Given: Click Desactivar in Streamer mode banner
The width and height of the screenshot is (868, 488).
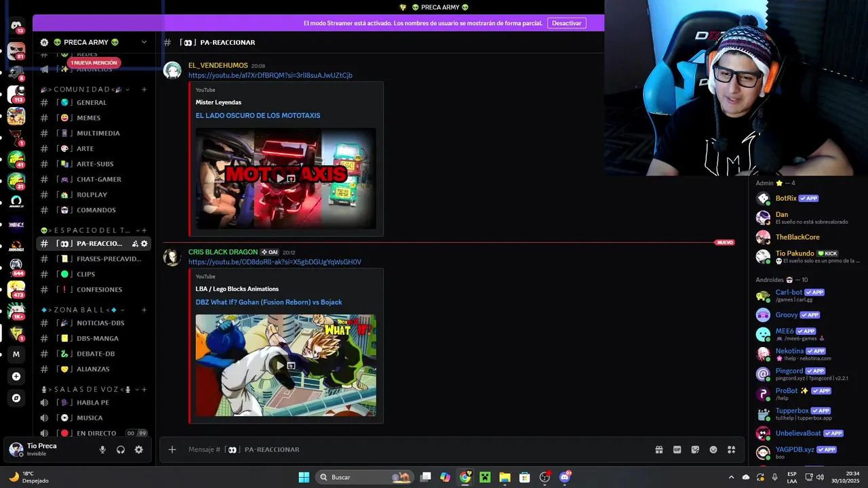Looking at the screenshot, I should (x=566, y=23).
